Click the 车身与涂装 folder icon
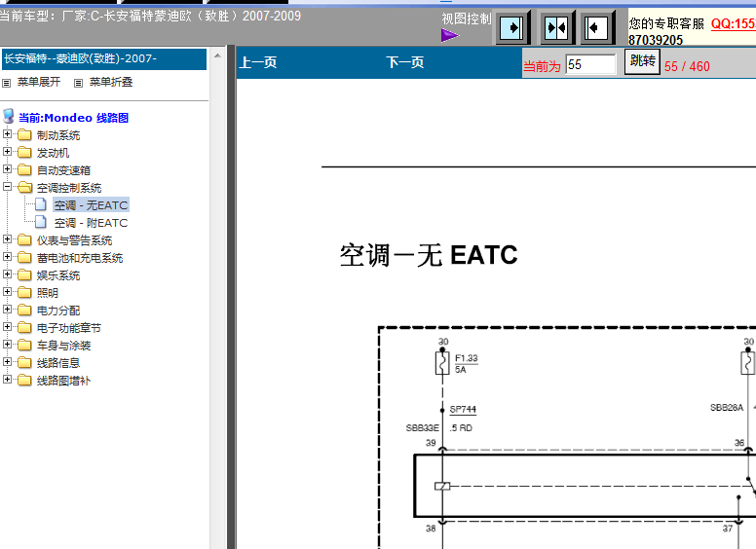 [24, 345]
